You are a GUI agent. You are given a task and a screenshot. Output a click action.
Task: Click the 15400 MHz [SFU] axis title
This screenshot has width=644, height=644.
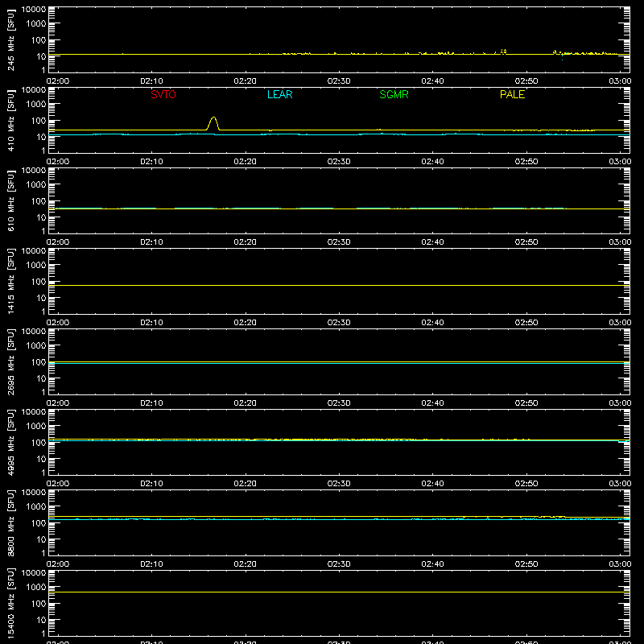click(11, 603)
